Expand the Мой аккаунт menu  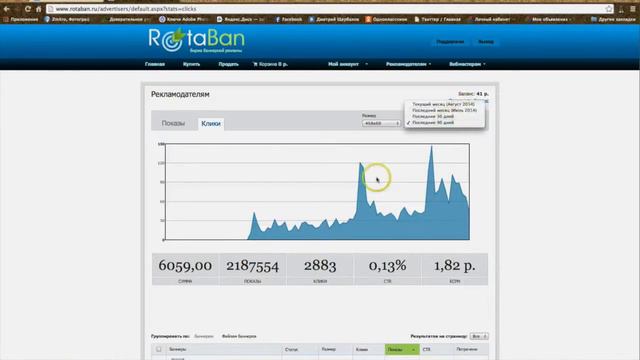348,64
